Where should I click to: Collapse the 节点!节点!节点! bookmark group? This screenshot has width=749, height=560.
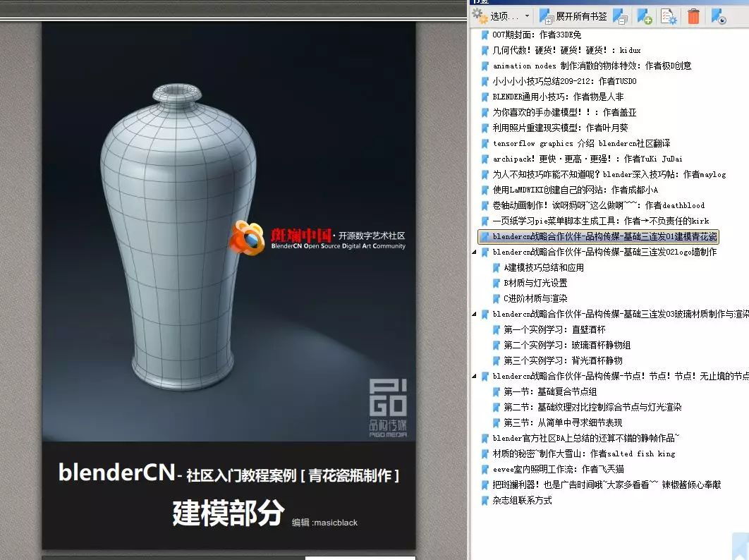(474, 376)
